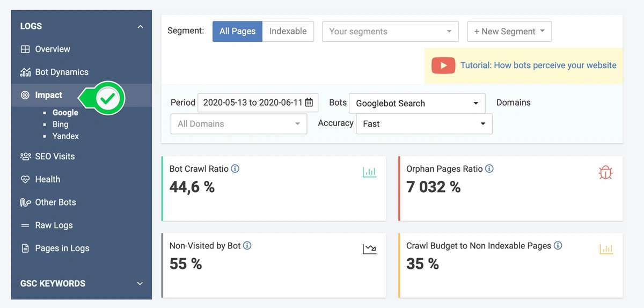Open the info tooltip next to Bot Crawl Ratio
The image size is (644, 308).
(x=235, y=168)
